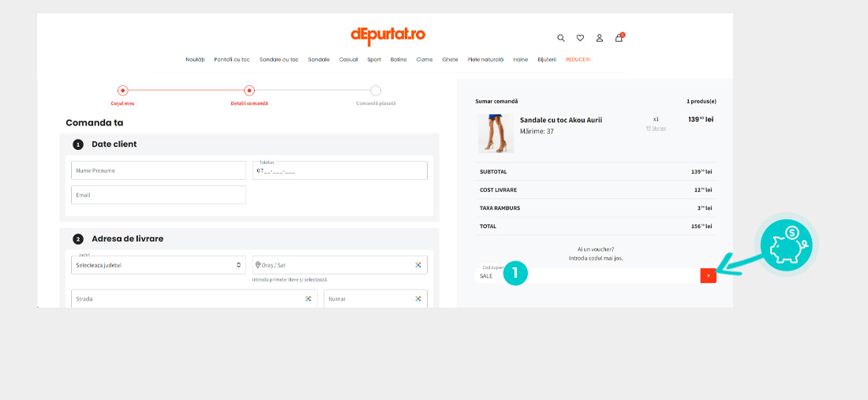Viewport: 868px width, 400px height.
Task: Go back to the Coșul meu step
Action: [x=122, y=91]
